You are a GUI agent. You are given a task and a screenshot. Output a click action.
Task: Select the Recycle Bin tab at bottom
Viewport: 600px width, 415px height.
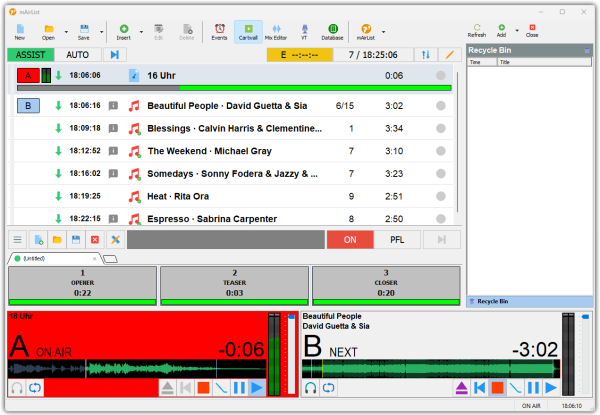(530, 301)
